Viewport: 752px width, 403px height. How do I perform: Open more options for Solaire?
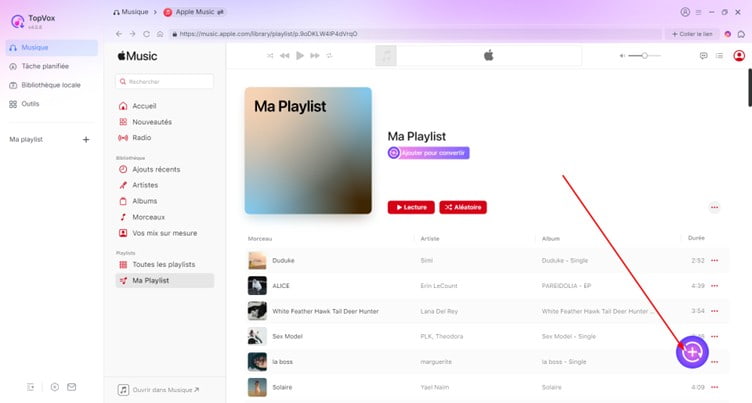[x=715, y=387]
